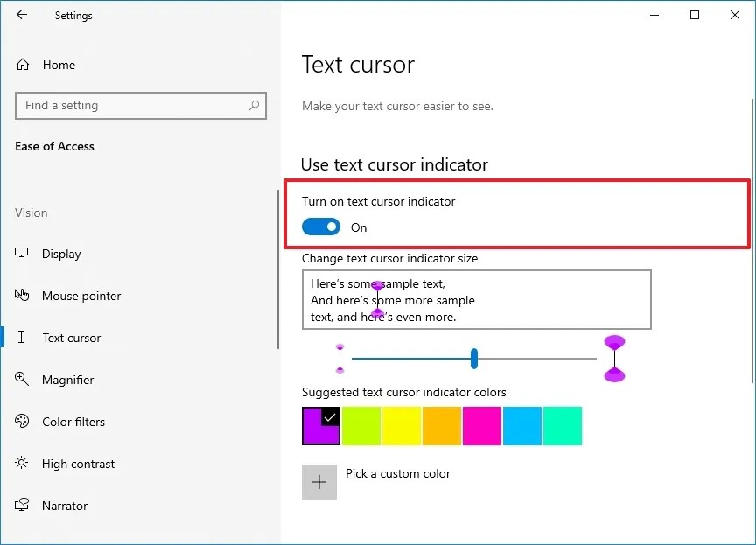Viewport: 756px width, 545px height.
Task: Select the orange color swatch
Action: click(442, 426)
